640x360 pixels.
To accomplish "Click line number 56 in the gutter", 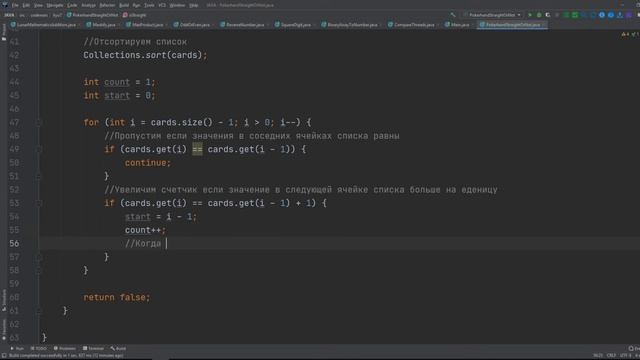I will 14,244.
